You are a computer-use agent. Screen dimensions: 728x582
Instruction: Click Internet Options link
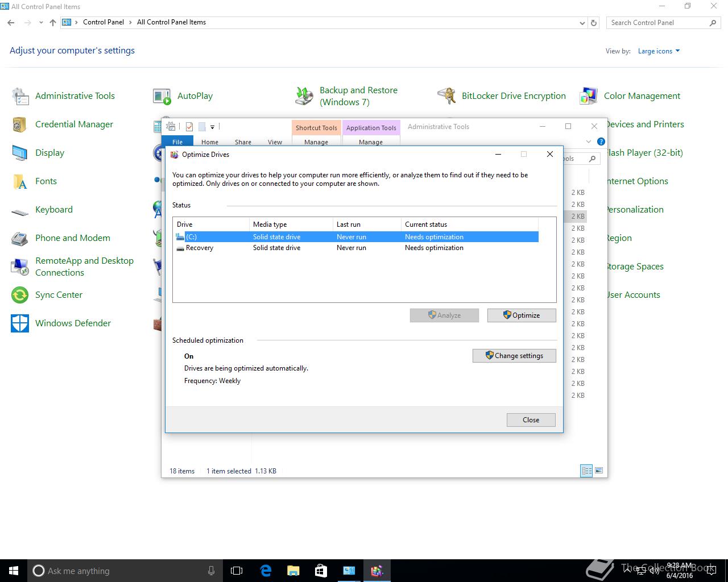[637, 181]
